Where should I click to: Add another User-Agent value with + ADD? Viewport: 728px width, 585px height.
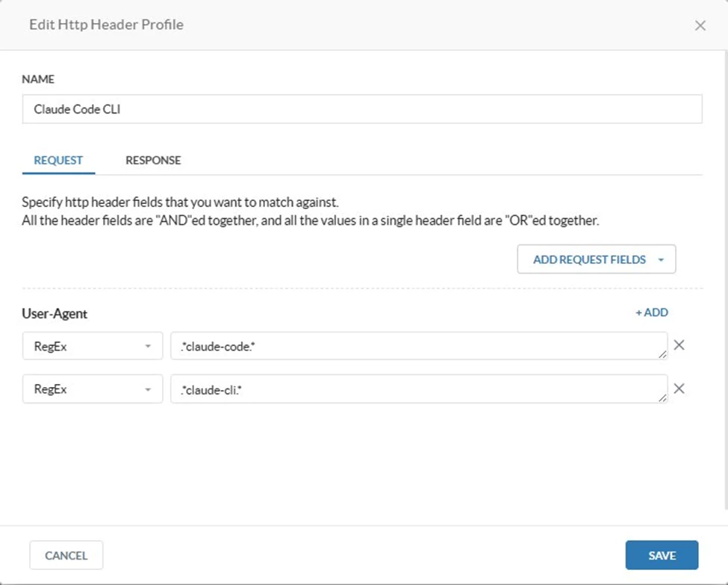(x=652, y=312)
